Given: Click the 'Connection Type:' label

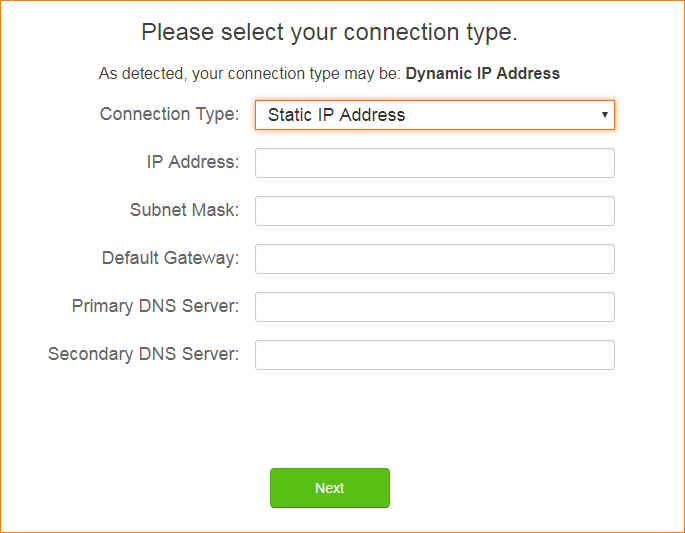Looking at the screenshot, I should pyautogui.click(x=169, y=114).
